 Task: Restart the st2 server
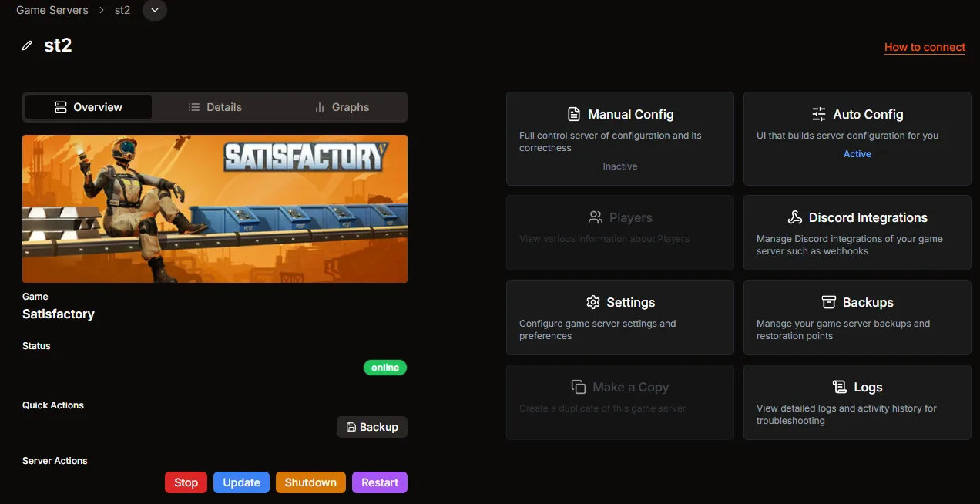[x=380, y=482]
